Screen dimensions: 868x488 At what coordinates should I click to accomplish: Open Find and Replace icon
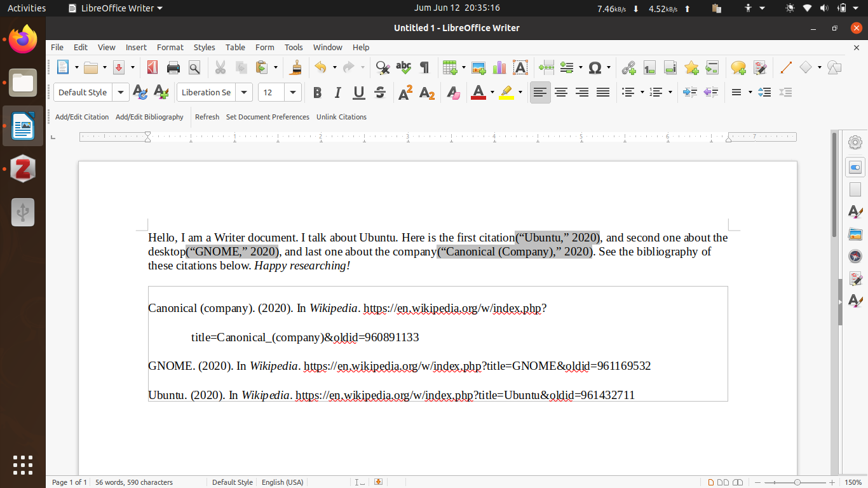382,67
